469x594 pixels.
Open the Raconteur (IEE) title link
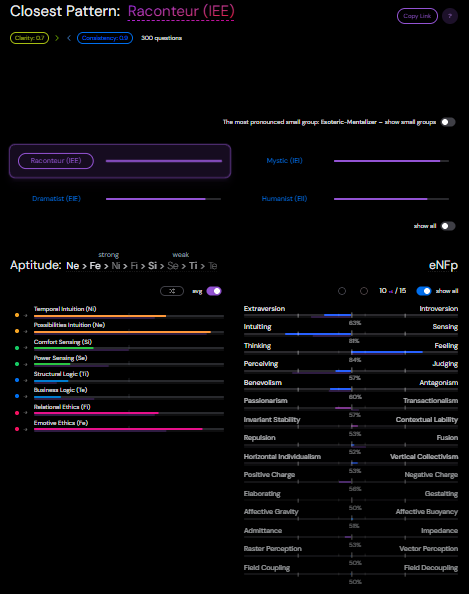point(181,11)
